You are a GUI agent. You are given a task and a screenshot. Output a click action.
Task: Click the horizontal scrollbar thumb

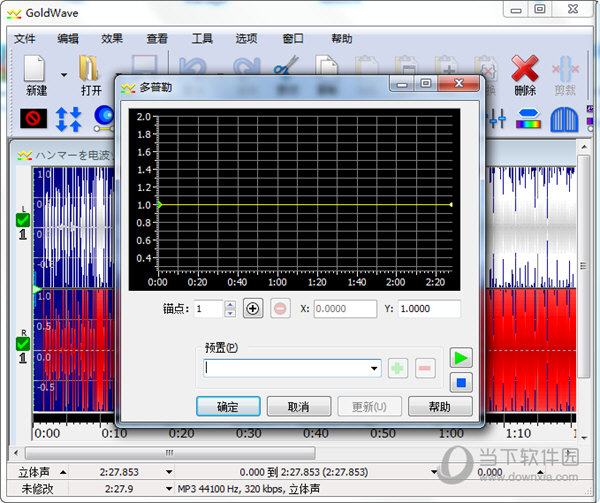coord(170,453)
